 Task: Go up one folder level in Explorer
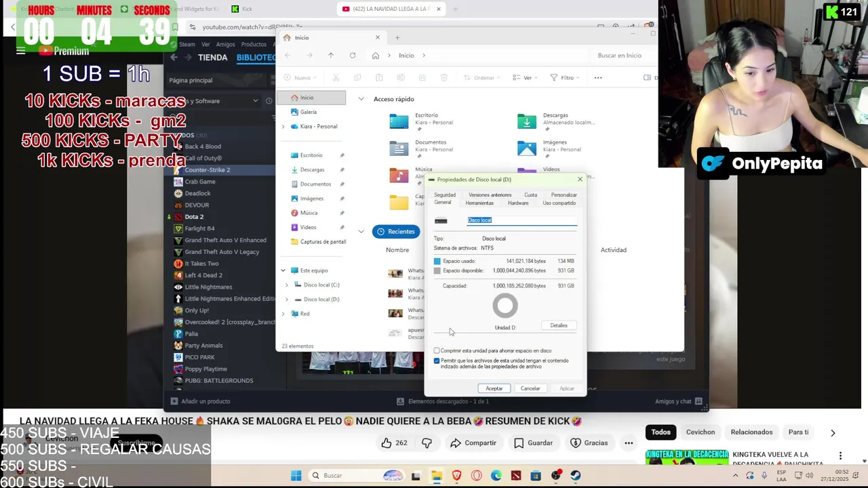[x=331, y=56]
